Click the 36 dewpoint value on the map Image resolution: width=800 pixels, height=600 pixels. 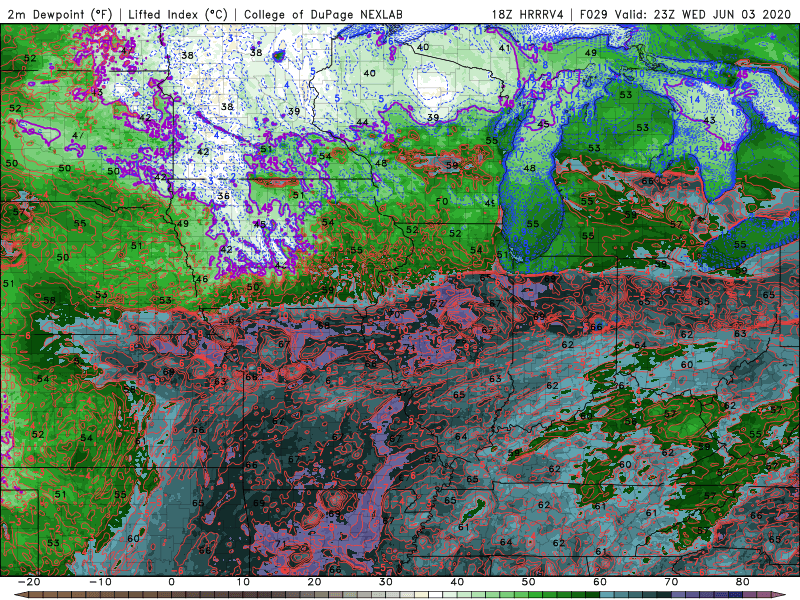(223, 196)
